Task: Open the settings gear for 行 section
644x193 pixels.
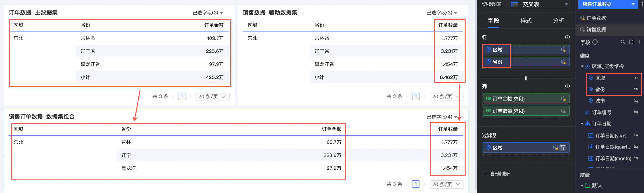Action: 567,37
